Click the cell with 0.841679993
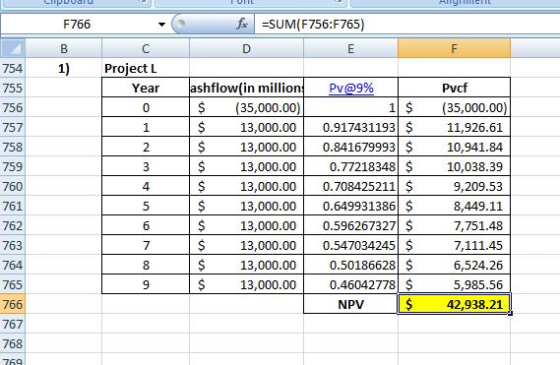Screen dimensions: 560x365 (351, 147)
